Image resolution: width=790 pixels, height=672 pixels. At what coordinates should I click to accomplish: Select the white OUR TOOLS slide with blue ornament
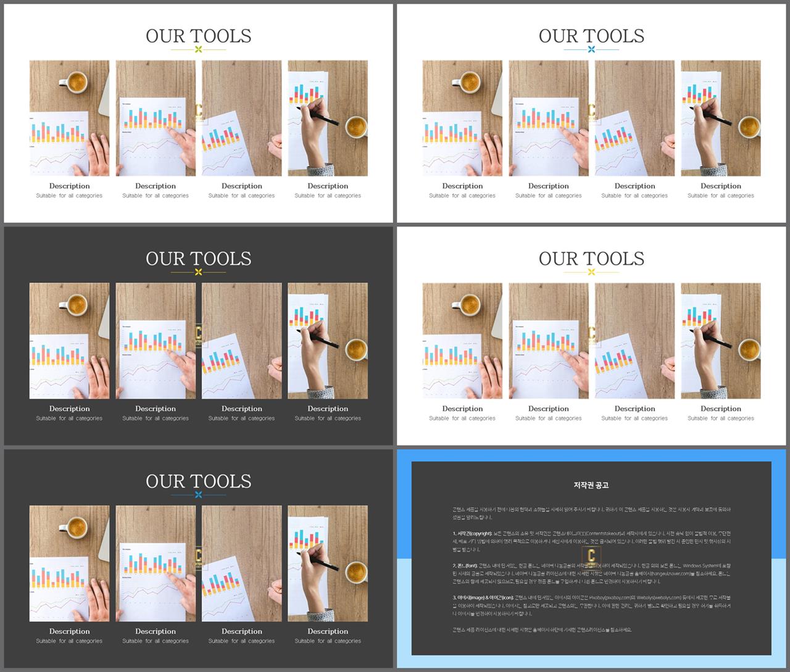click(591, 114)
